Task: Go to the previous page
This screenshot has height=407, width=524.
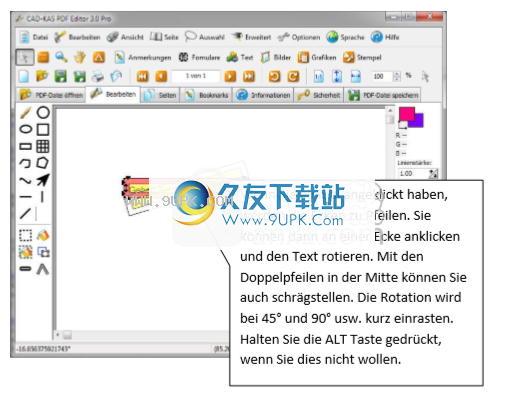Action: click(161, 77)
